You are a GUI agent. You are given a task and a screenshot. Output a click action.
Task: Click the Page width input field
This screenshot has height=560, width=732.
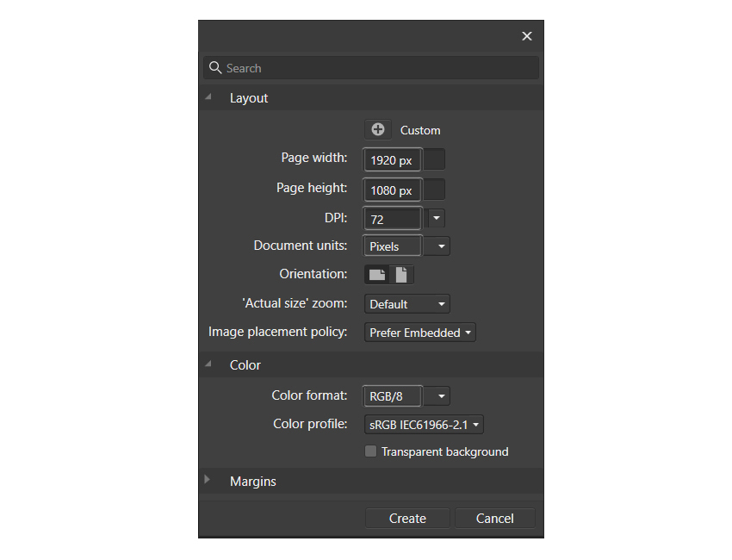(x=392, y=159)
